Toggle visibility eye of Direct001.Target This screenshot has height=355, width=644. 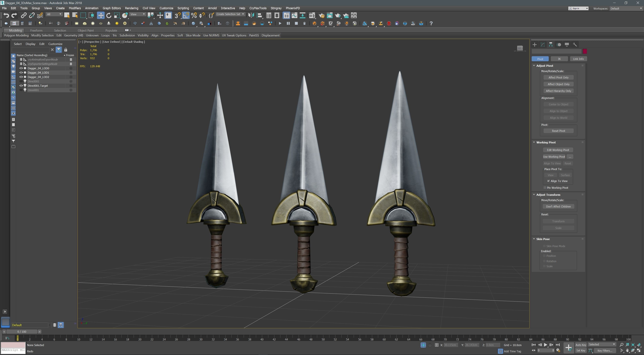21,86
